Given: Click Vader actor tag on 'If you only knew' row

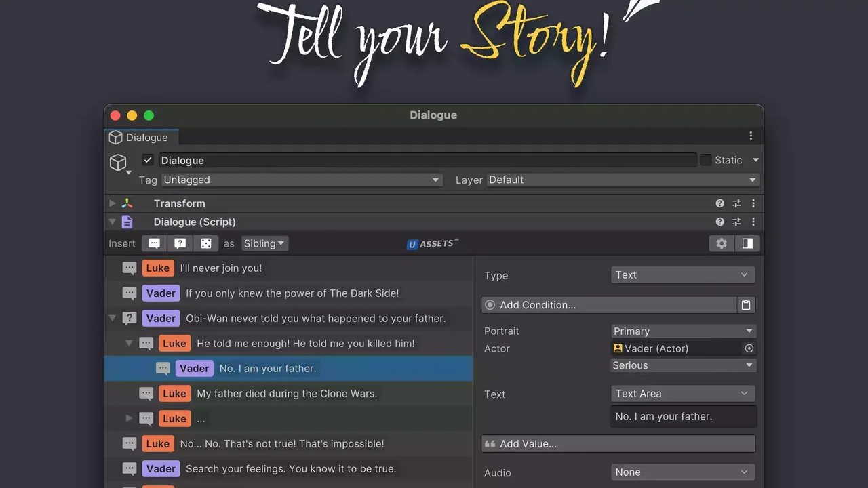Looking at the screenshot, I should tap(161, 293).
